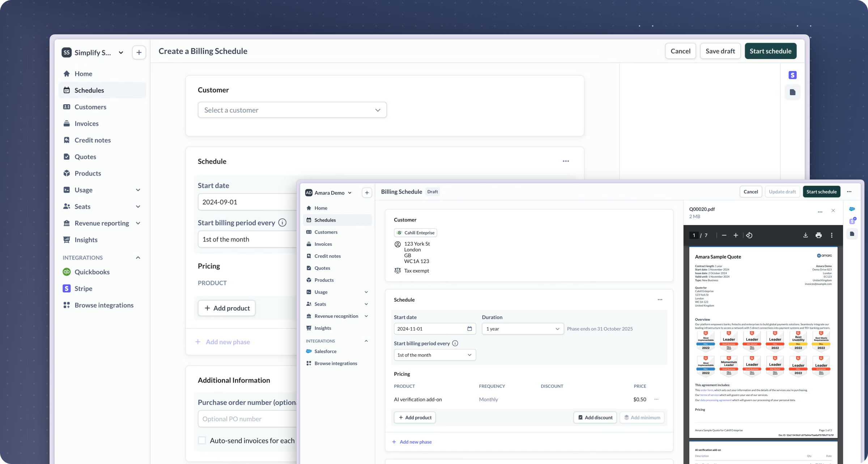Viewport: 868px width, 464px height.
Task: Open the Select a customer dropdown
Action: pyautogui.click(x=292, y=110)
